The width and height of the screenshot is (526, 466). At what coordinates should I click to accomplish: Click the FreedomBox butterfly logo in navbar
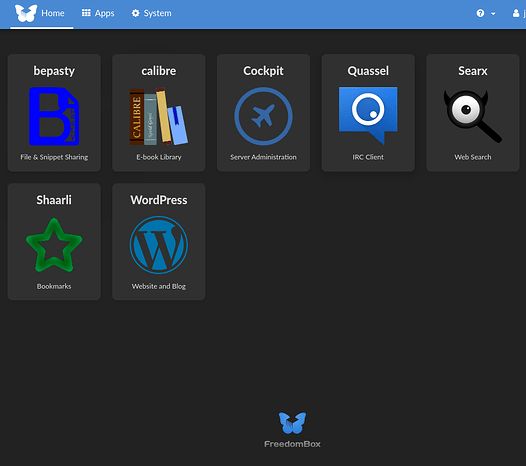[26, 13]
